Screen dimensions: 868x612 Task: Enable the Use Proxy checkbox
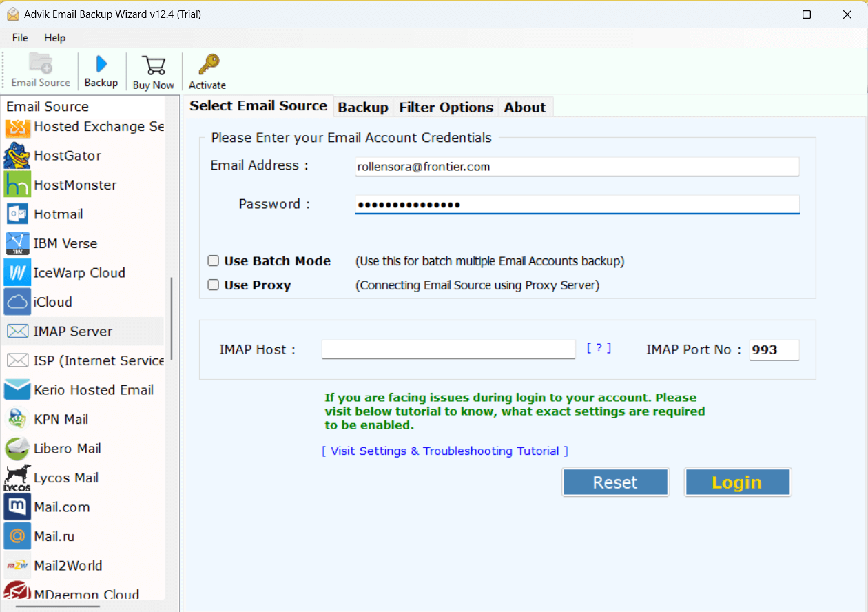click(214, 285)
